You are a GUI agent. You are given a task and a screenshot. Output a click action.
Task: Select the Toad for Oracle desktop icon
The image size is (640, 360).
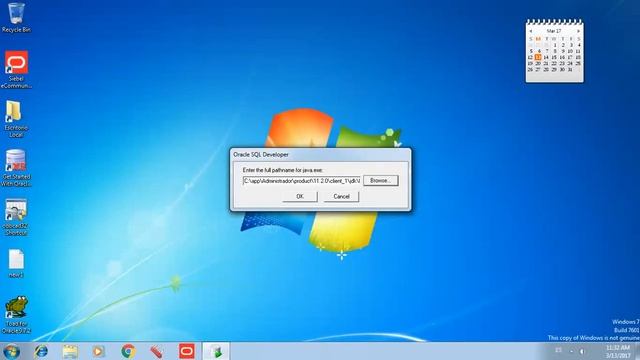(x=16, y=315)
